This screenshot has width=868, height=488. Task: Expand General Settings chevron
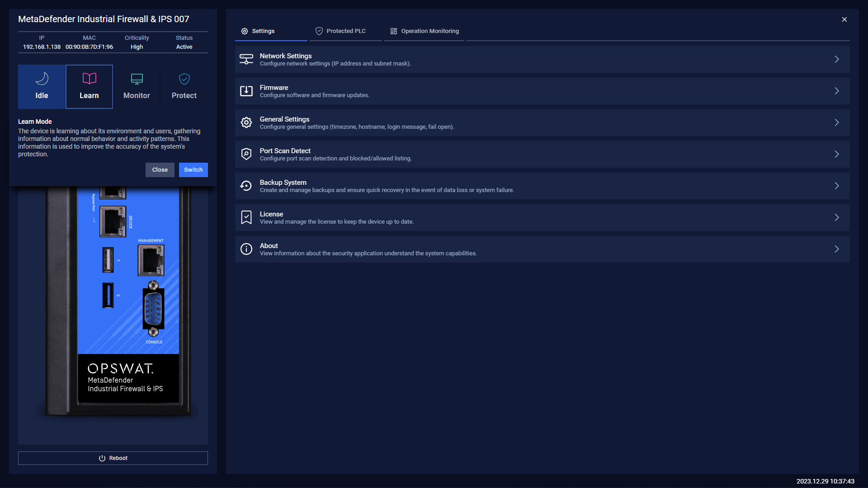(837, 122)
